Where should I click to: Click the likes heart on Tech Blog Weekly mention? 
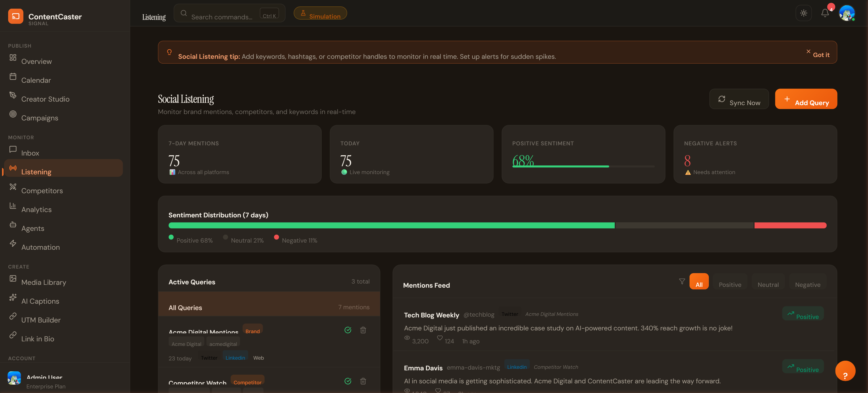pos(439,338)
